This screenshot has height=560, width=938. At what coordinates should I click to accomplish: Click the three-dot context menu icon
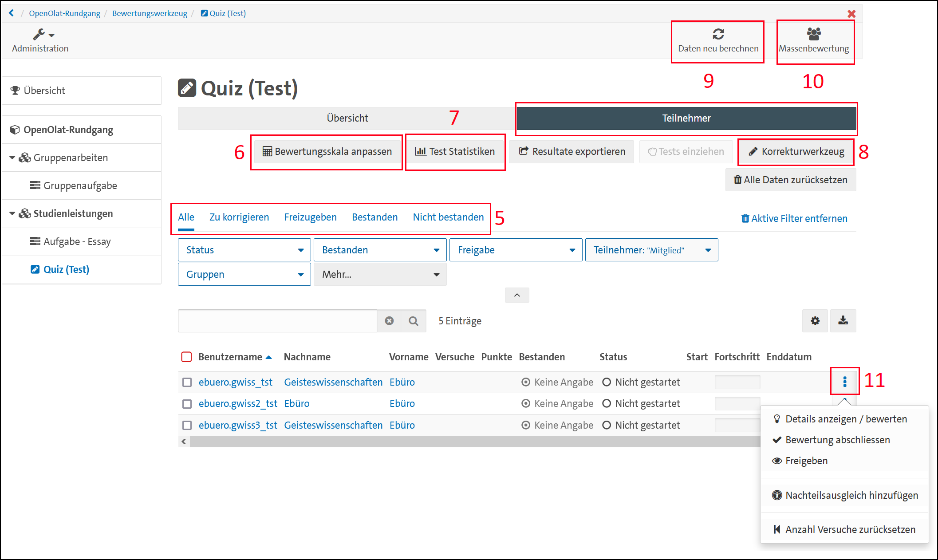845,382
